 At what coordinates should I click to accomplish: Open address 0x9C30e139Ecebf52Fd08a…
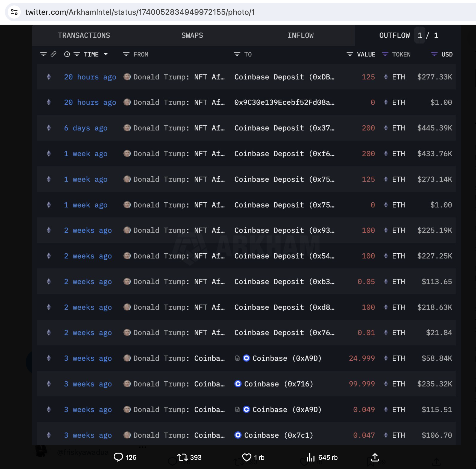pos(284,102)
